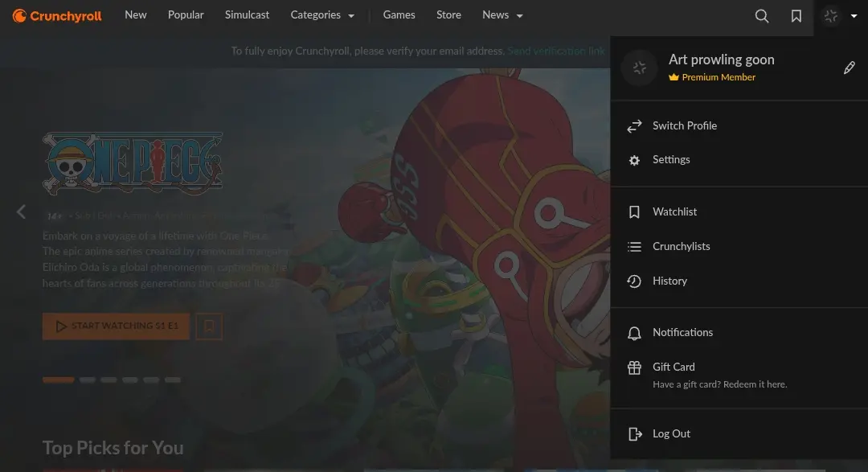Click the Gift Card present icon

(634, 367)
